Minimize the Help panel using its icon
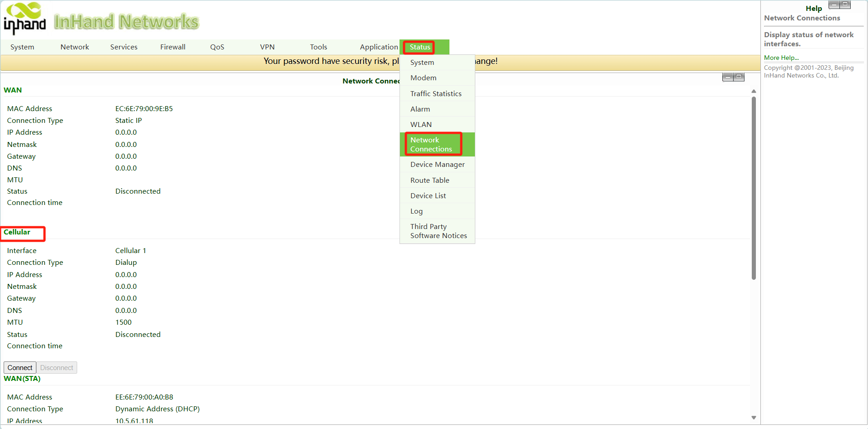 point(834,5)
